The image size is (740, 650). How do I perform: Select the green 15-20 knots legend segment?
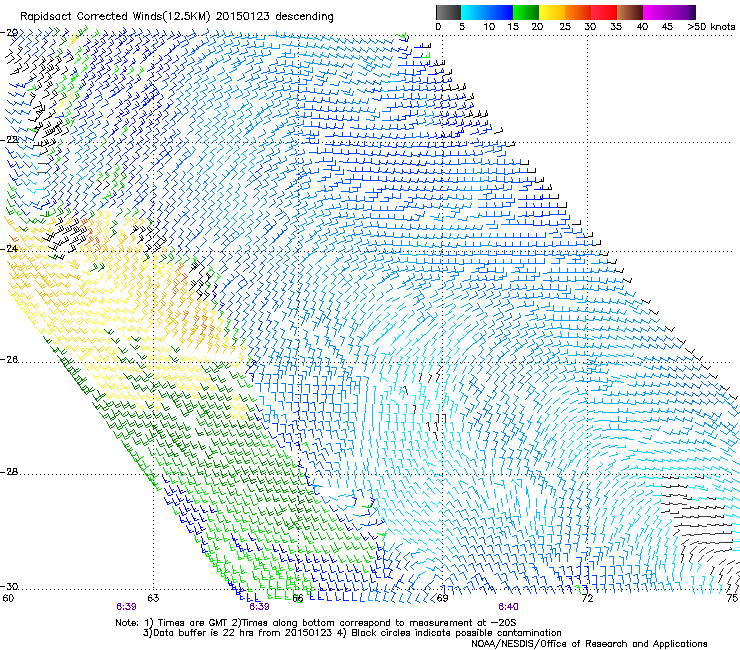(x=526, y=12)
